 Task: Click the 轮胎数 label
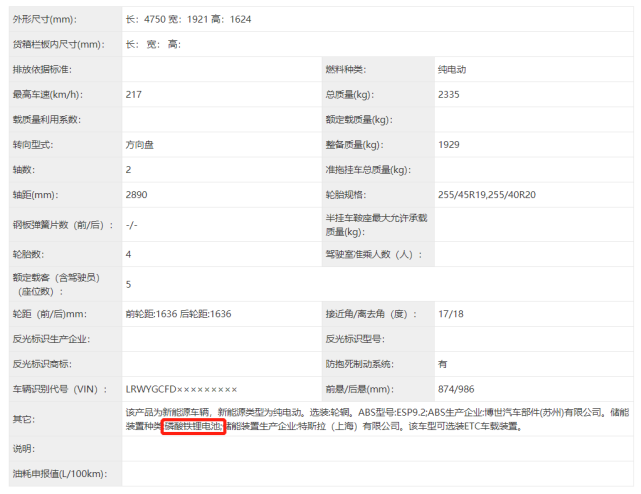click(x=28, y=254)
